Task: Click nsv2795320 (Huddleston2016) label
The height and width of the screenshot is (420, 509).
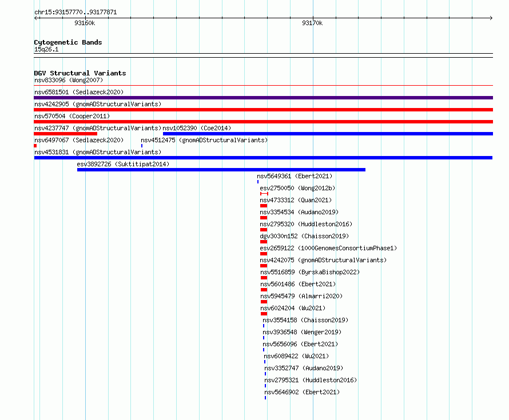Action: point(306,224)
